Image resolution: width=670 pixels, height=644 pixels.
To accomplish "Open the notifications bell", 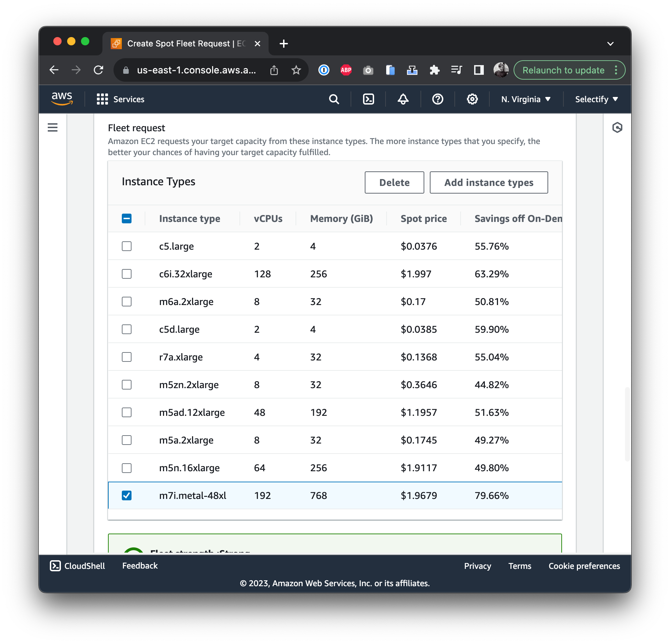I will (x=402, y=99).
